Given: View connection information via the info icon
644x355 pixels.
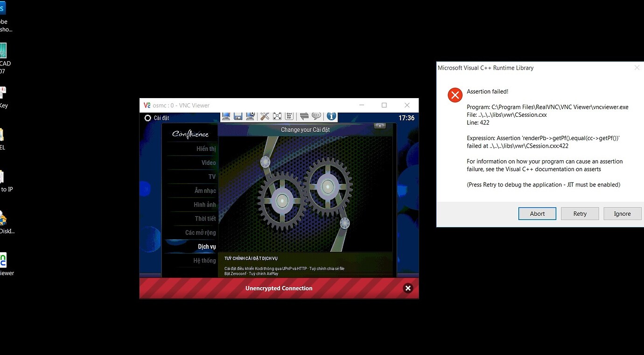Looking at the screenshot, I should tap(331, 116).
